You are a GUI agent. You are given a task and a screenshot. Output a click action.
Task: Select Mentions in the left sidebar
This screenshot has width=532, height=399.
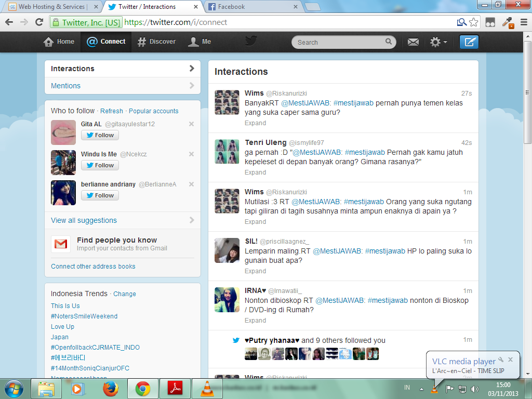click(x=123, y=86)
